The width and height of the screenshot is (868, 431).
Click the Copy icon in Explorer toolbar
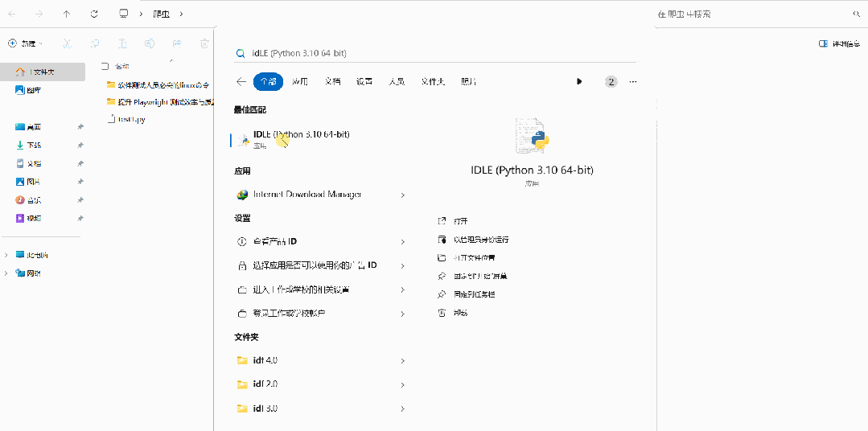tap(95, 43)
